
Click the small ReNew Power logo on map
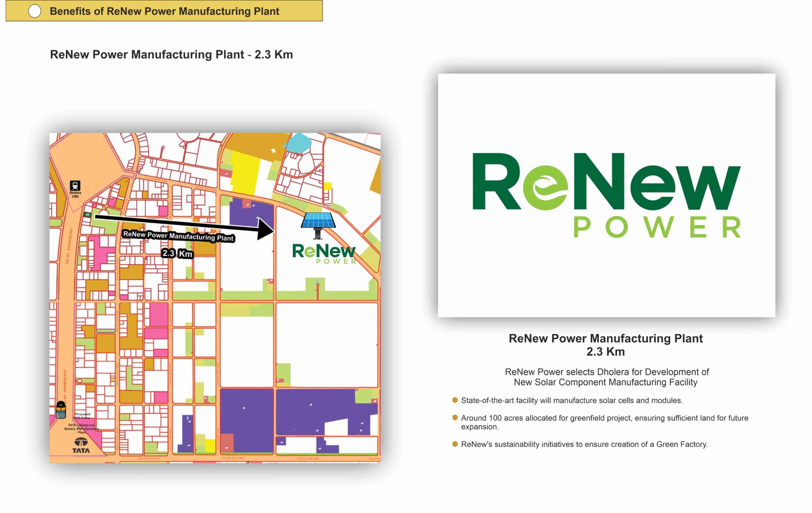pyautogui.click(x=324, y=253)
